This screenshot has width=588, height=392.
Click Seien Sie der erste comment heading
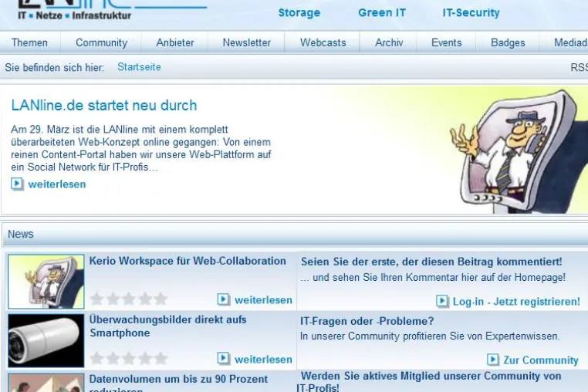pyautogui.click(x=431, y=262)
